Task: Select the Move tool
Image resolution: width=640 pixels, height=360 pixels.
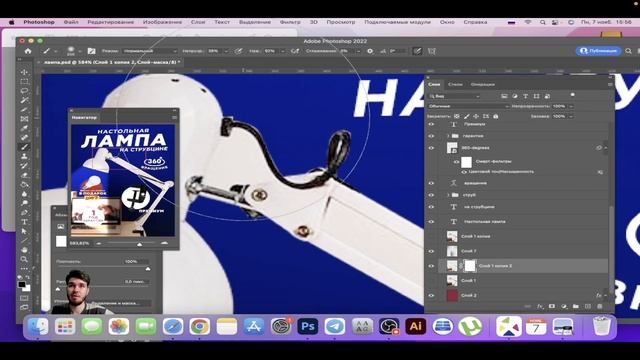Action: 24,72
